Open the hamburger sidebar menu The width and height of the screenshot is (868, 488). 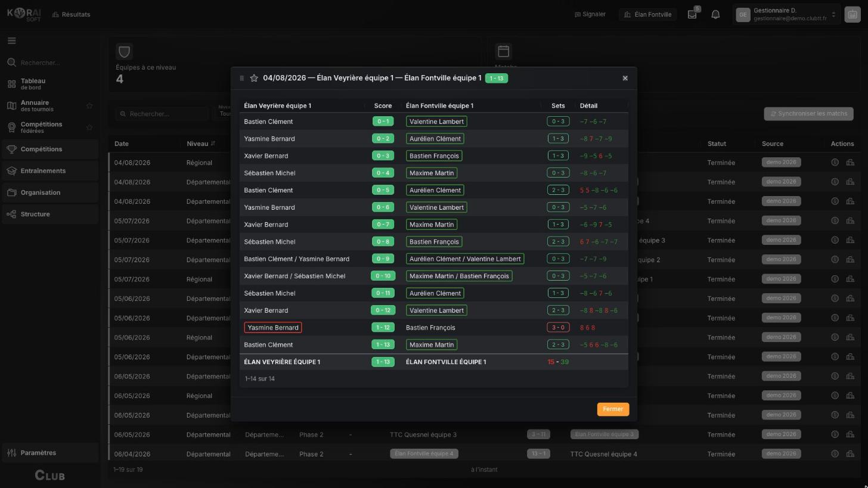pyautogui.click(x=11, y=41)
